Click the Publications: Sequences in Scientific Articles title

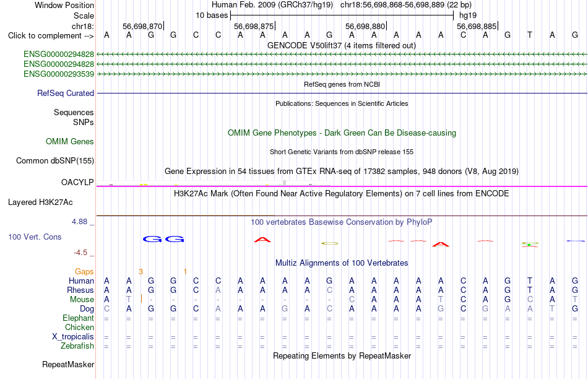tap(342, 103)
